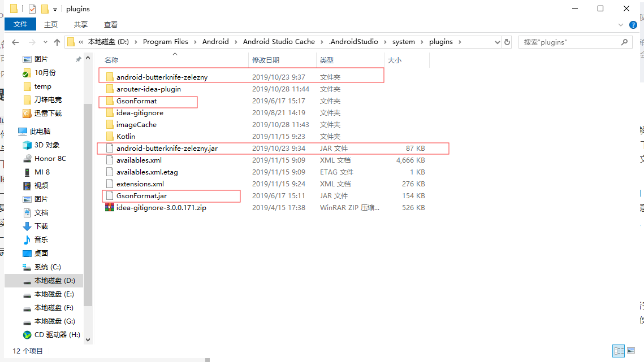
Task: Switch to the 主页 ribbon tab
Action: pos(51,25)
